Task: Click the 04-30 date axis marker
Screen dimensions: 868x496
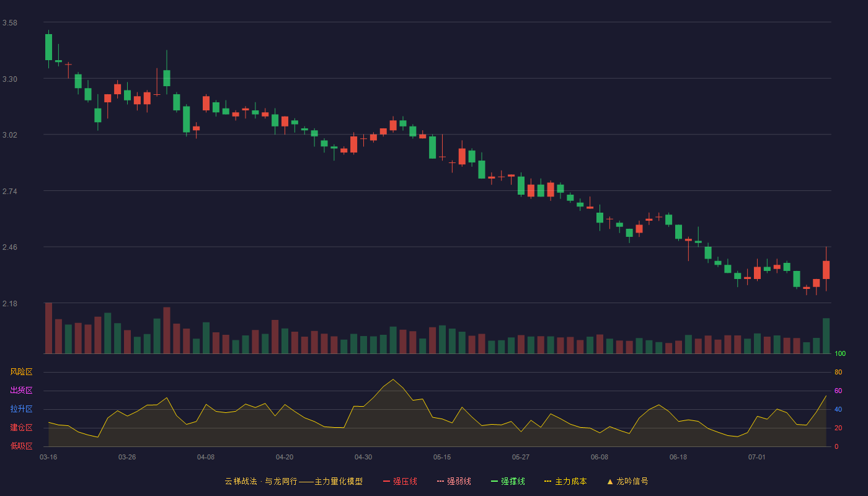Action: click(363, 457)
